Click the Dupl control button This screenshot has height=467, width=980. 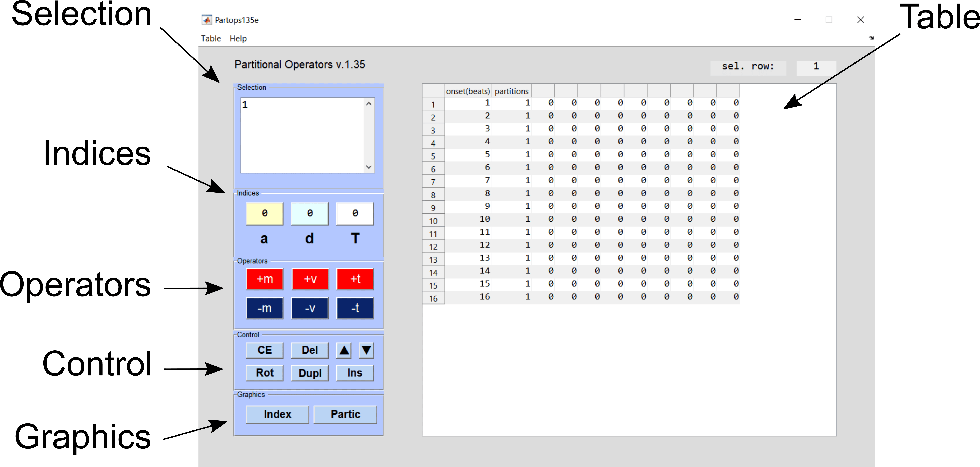(310, 373)
